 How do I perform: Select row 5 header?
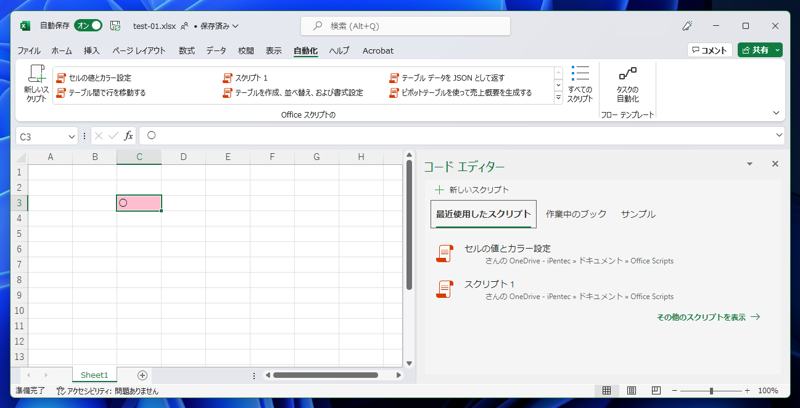tap(19, 234)
